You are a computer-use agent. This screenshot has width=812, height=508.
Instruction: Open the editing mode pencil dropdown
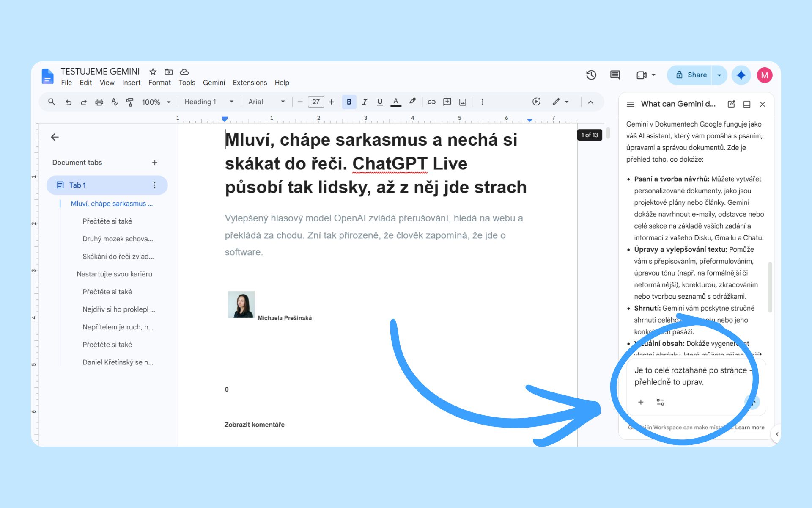560,102
